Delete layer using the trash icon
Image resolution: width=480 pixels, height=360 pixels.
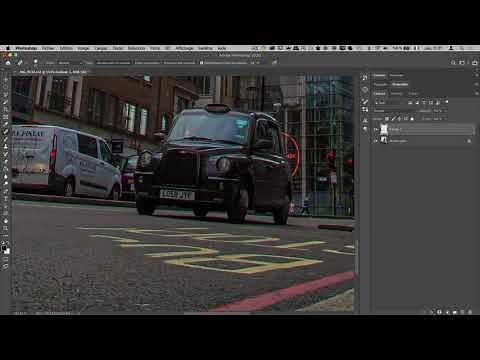[470, 312]
